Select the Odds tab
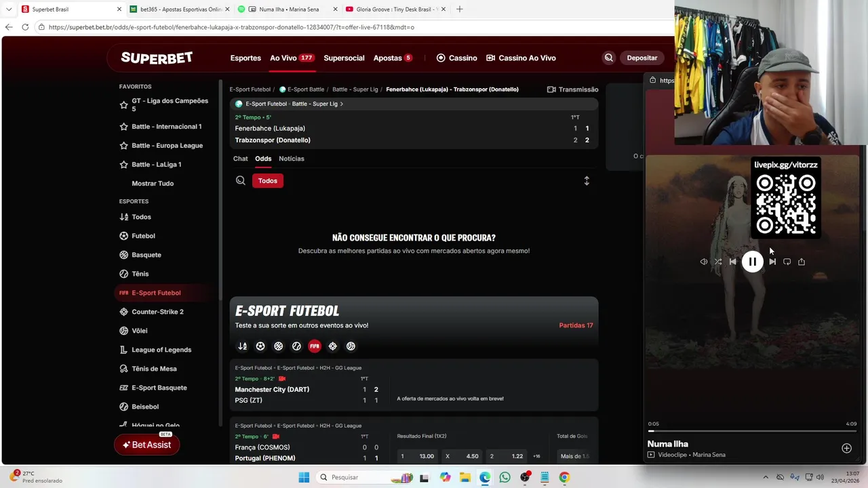 263,159
